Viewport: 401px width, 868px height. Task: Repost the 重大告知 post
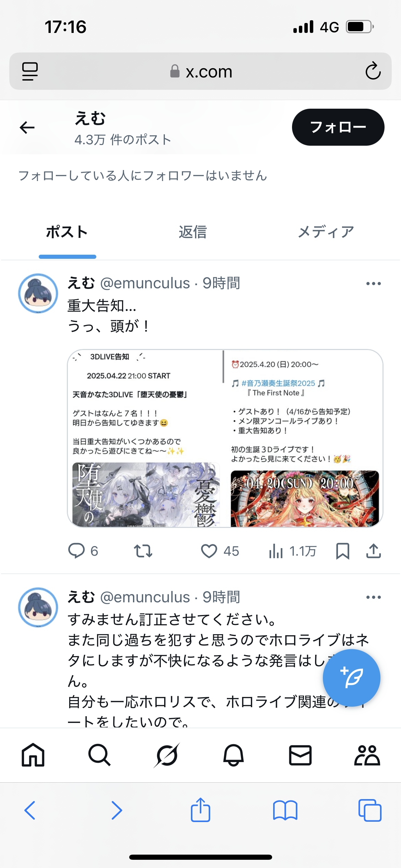point(143,551)
